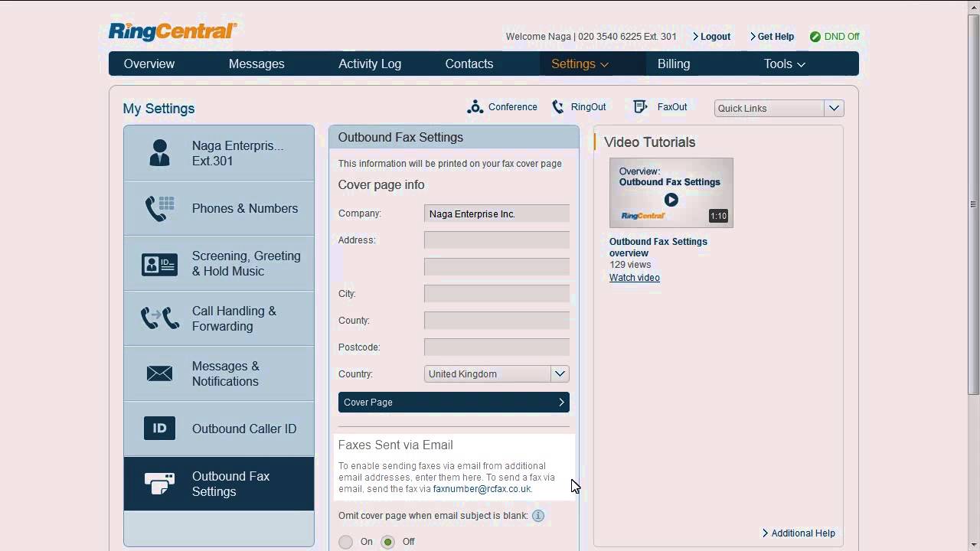The height and width of the screenshot is (551, 980).
Task: Select the Outbound Caller ID icon
Action: click(159, 429)
